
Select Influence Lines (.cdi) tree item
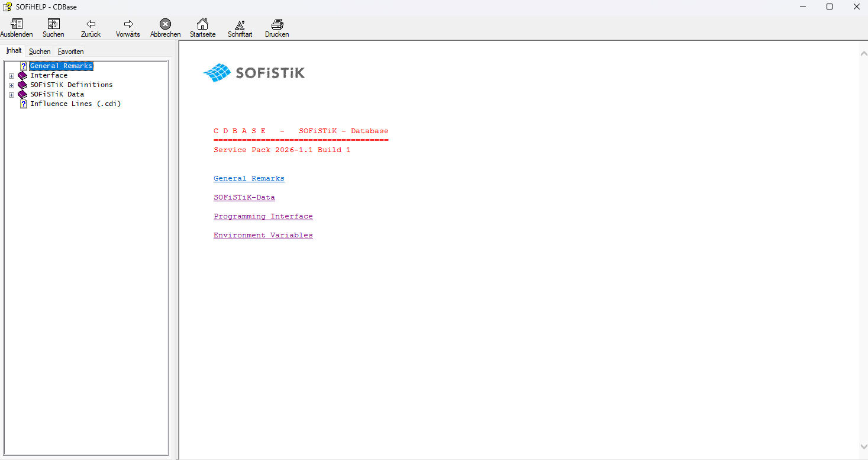[75, 104]
